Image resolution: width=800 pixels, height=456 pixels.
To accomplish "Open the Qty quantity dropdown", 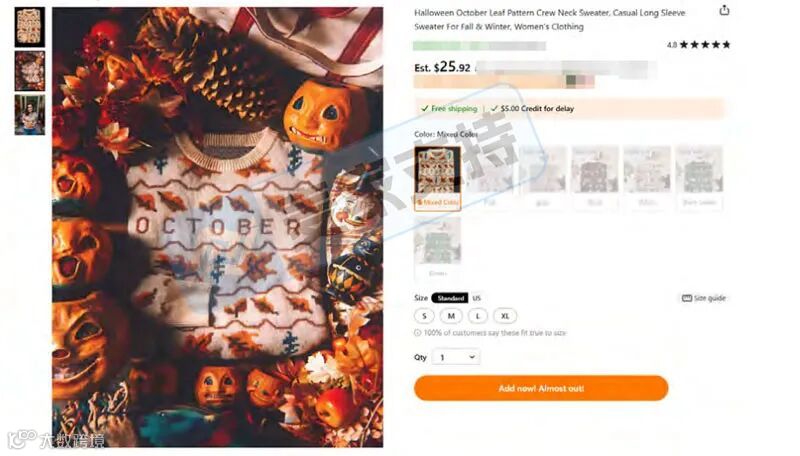I will 456,357.
